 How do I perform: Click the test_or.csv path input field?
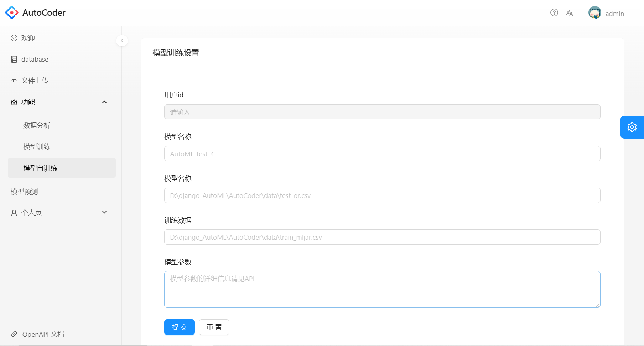[382, 195]
